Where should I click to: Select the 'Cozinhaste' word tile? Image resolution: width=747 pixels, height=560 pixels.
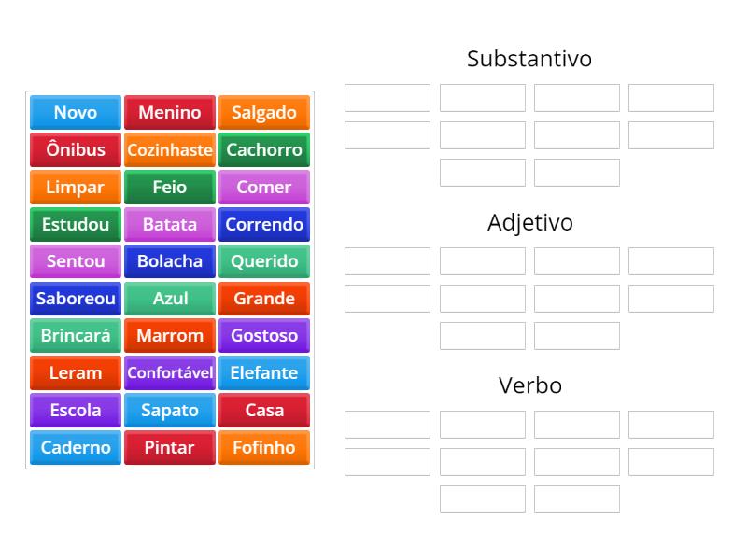click(170, 149)
